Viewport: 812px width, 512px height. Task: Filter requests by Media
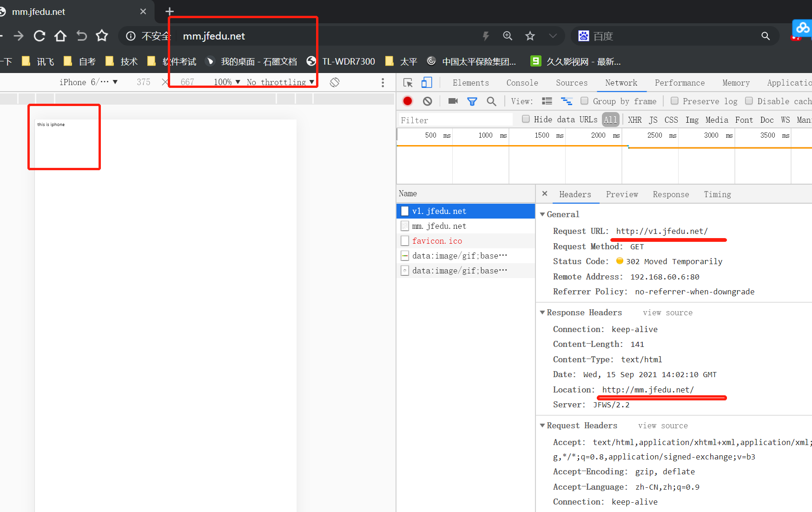coord(717,120)
